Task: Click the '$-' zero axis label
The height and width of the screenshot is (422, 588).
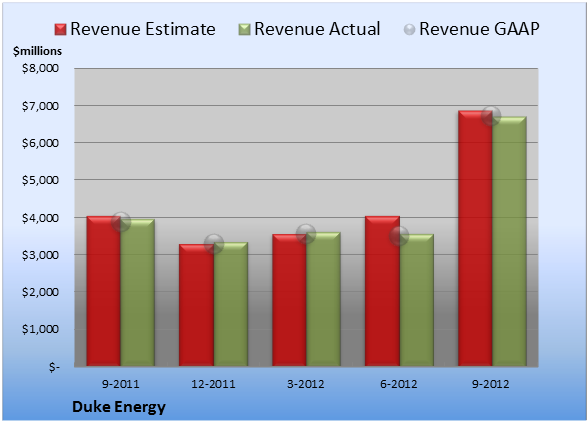Action: pyautogui.click(x=54, y=367)
